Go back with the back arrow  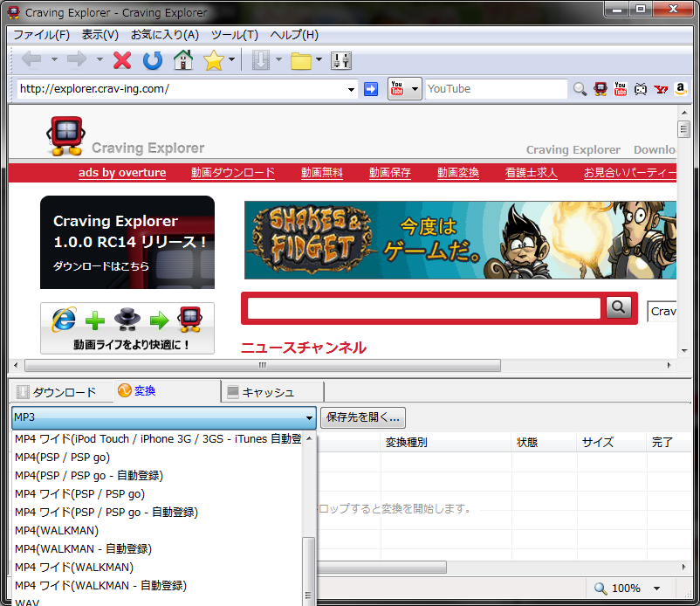click(x=31, y=59)
